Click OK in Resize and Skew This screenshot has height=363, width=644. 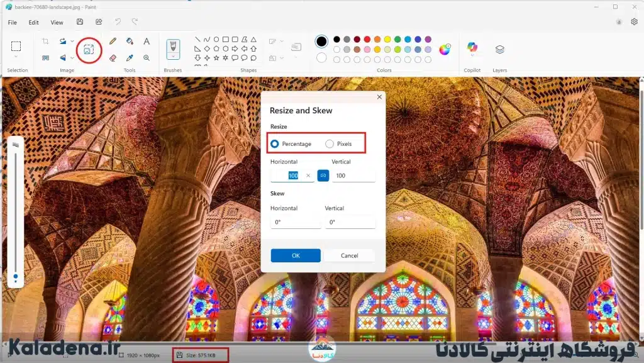(296, 255)
